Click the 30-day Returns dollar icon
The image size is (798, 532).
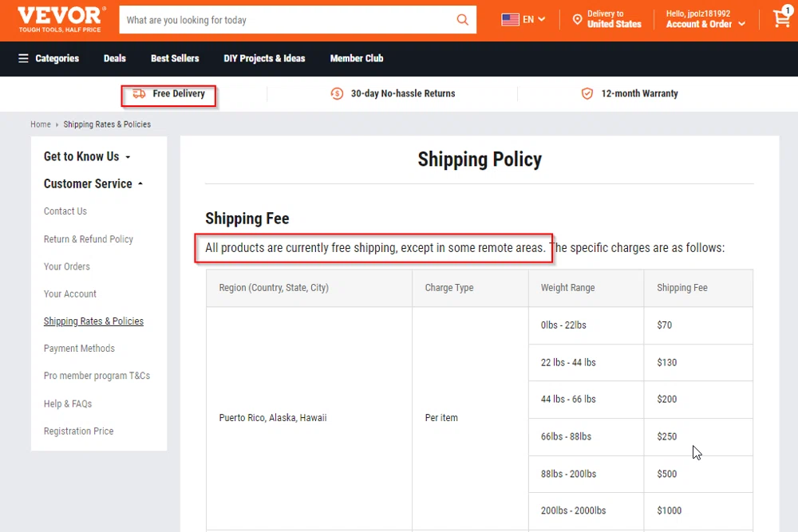[336, 93]
